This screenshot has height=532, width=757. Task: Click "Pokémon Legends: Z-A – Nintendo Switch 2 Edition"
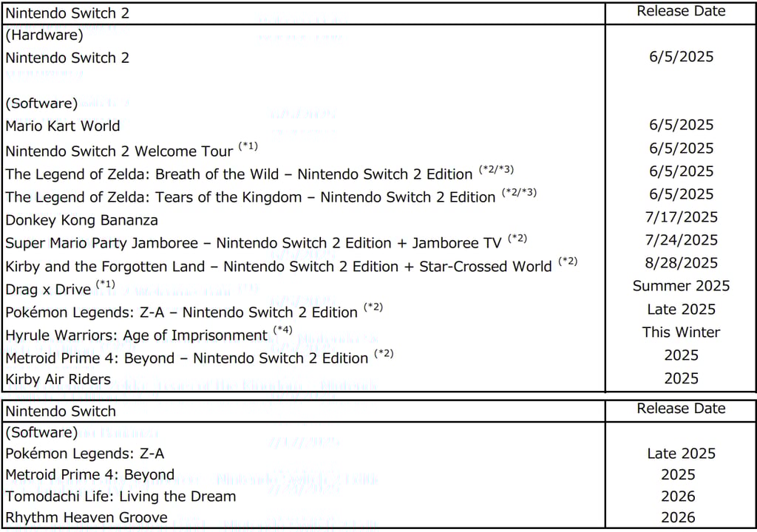click(182, 313)
